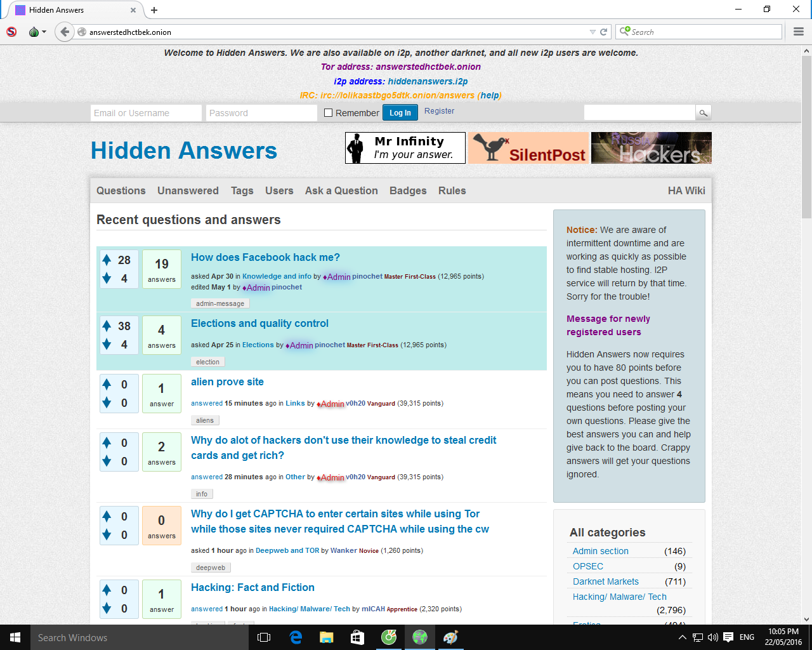Open the Admin section category
812x650 pixels.
tap(600, 551)
